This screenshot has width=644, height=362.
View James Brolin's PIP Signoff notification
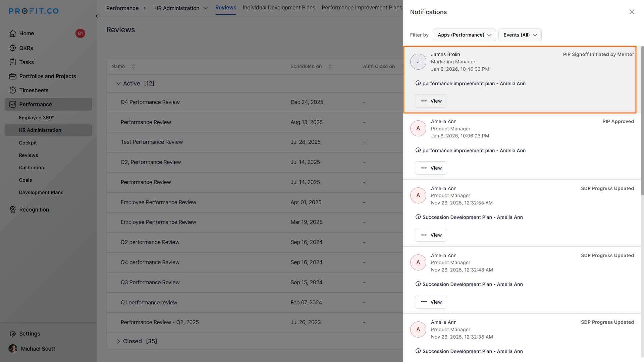[x=431, y=101]
